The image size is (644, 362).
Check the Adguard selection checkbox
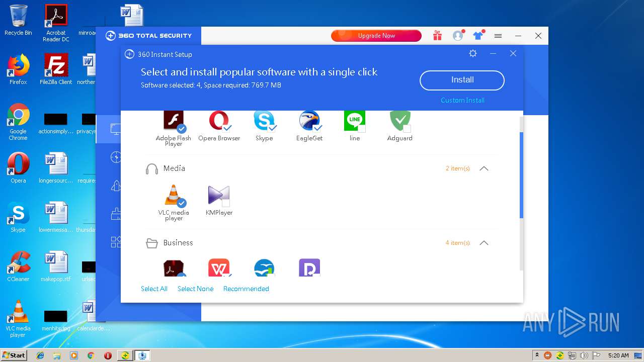407,129
